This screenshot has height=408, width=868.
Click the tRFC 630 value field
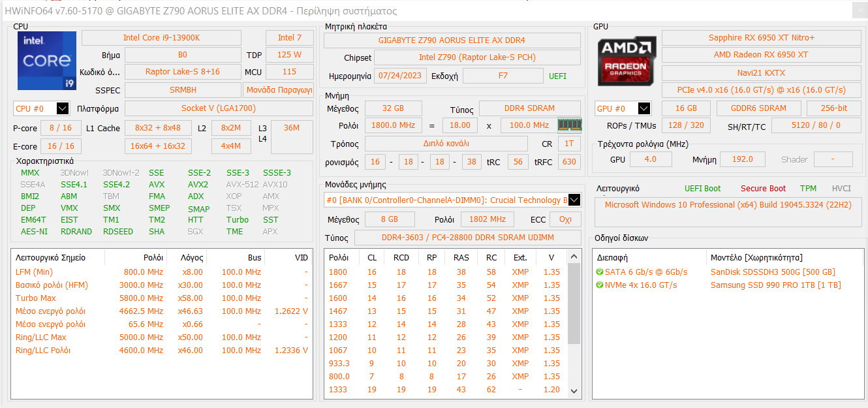click(570, 162)
